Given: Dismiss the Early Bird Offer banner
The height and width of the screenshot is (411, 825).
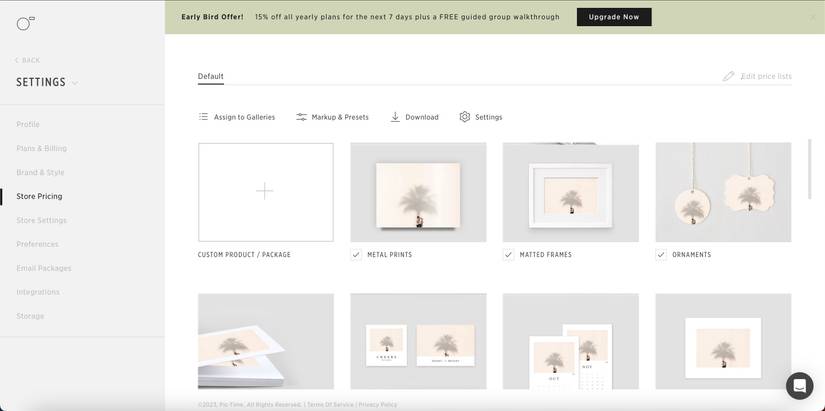Looking at the screenshot, I should [814, 17].
